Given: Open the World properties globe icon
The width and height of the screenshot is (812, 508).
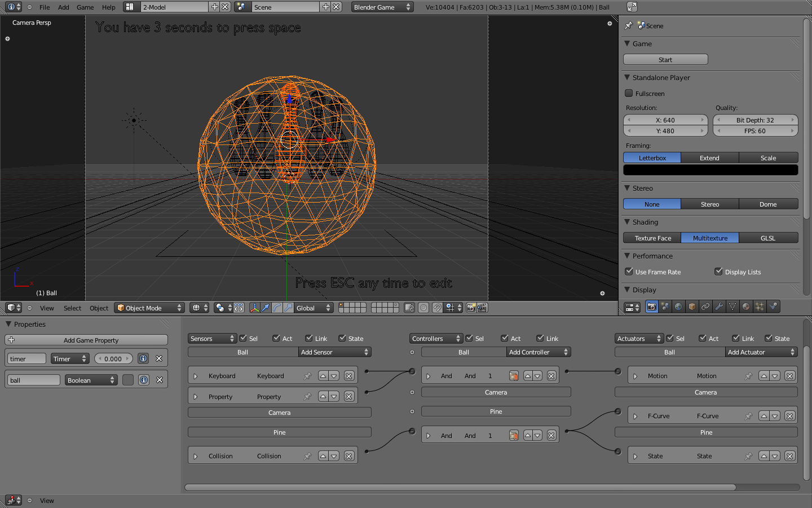Looking at the screenshot, I should point(678,306).
